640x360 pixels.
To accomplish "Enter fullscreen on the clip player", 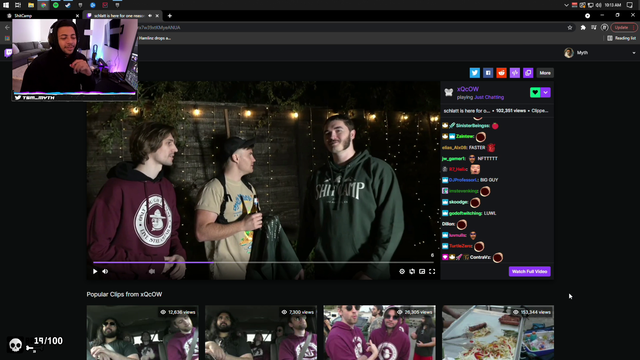I will [x=432, y=271].
